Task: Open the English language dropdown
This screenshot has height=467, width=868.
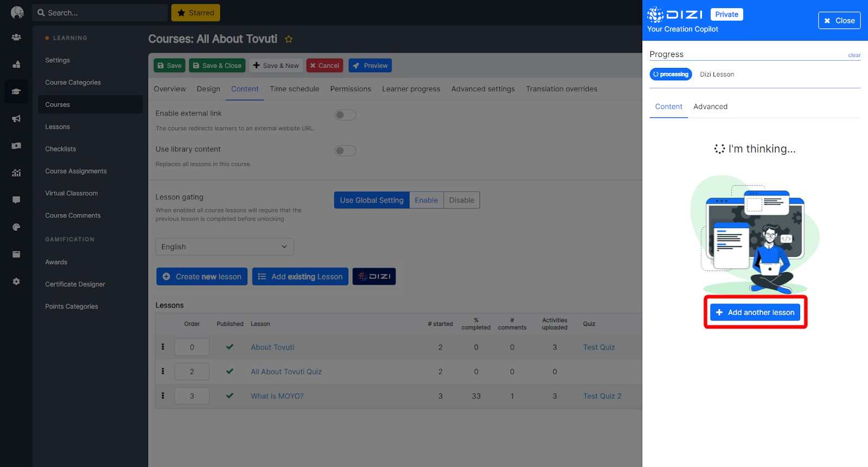Action: point(225,247)
